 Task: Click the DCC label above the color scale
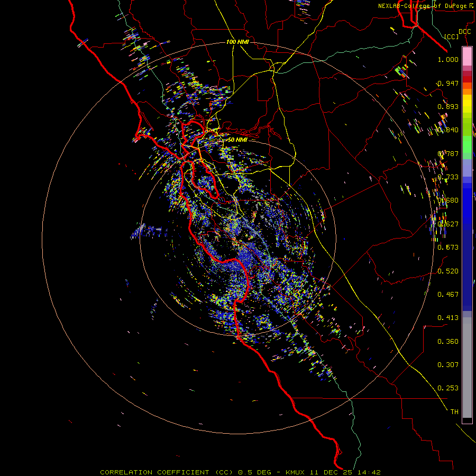tap(464, 32)
